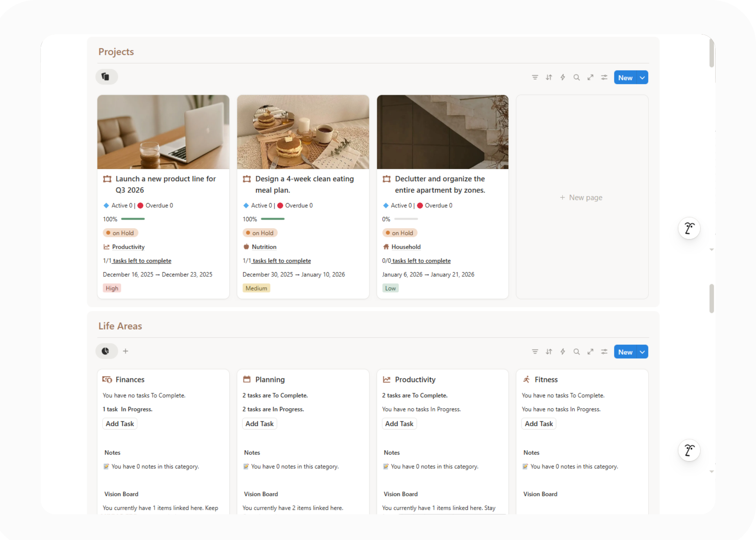Click New button in Projects section
This screenshot has height=540, width=756.
coord(625,78)
